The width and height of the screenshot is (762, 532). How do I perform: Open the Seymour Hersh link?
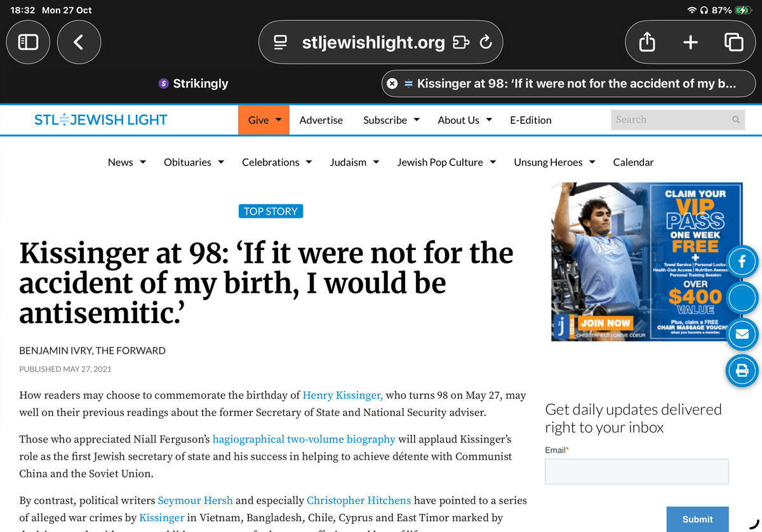point(195,500)
